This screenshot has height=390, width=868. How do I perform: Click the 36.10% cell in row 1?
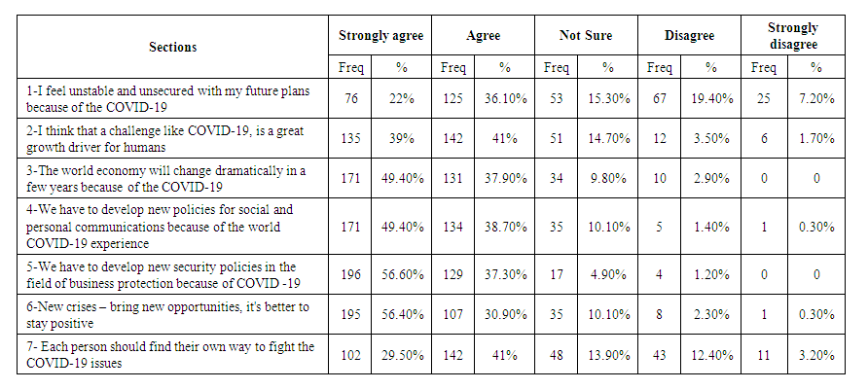[x=505, y=97]
